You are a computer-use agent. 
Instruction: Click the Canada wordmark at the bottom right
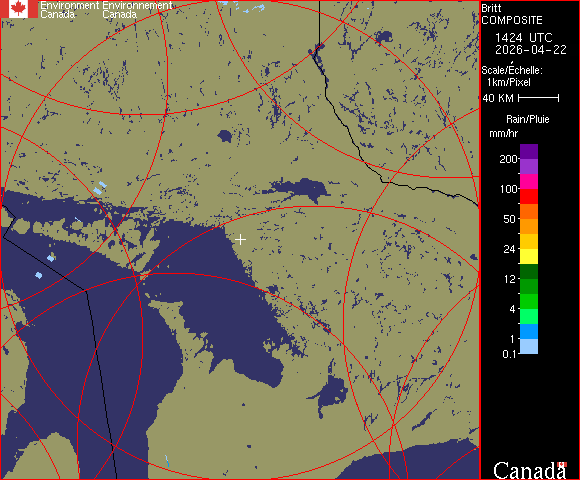[529, 470]
